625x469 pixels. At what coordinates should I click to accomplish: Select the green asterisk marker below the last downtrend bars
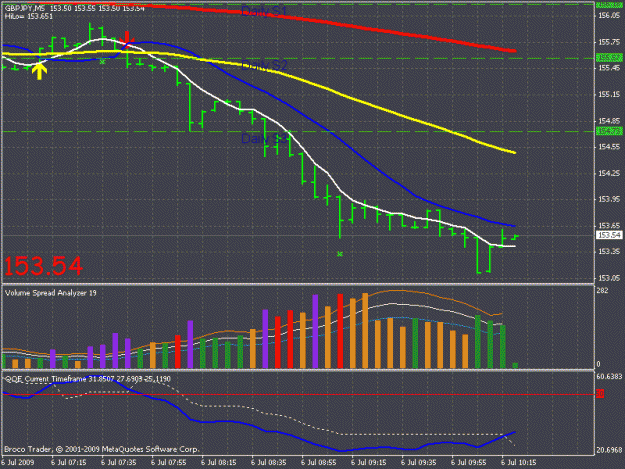(340, 254)
